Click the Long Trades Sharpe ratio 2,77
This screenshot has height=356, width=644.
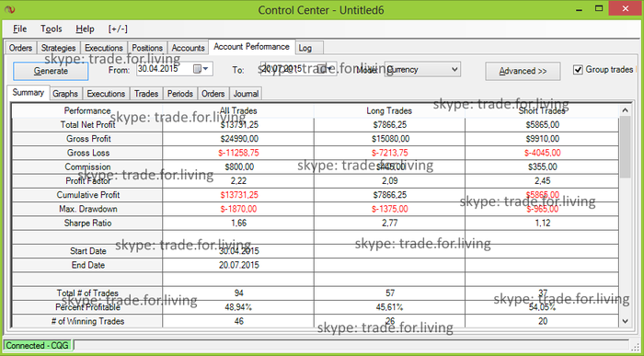coord(390,223)
